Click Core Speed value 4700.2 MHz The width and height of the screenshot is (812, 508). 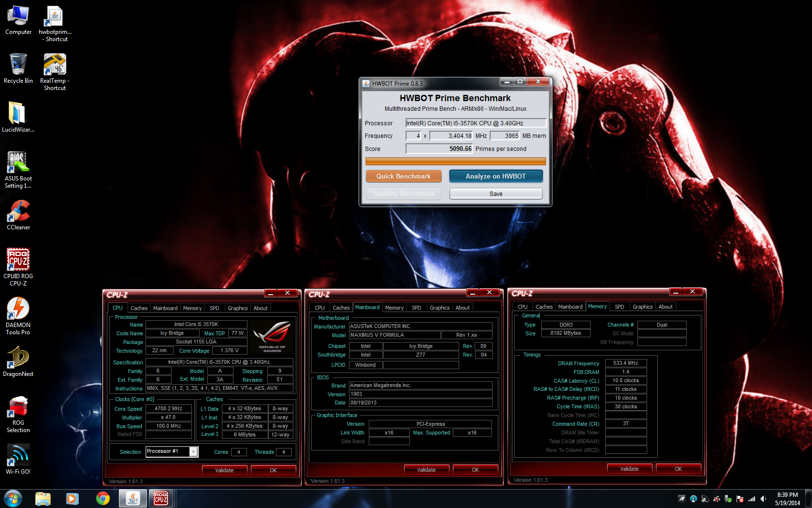[x=169, y=408]
